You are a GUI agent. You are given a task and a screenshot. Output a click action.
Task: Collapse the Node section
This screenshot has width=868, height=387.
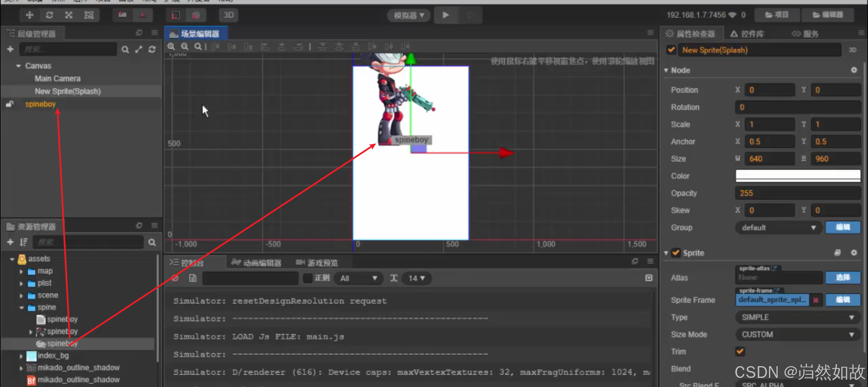[x=666, y=71]
